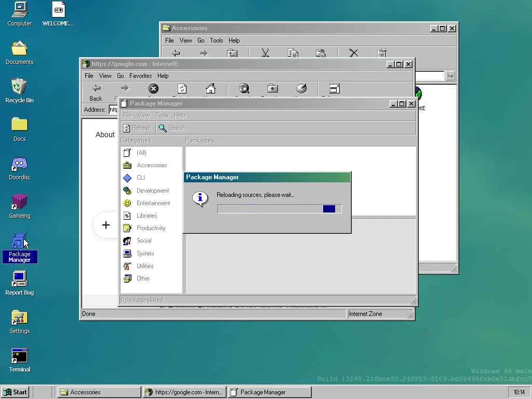Open Favorites menu in InternetE
This screenshot has height=399, width=532.
(140, 76)
